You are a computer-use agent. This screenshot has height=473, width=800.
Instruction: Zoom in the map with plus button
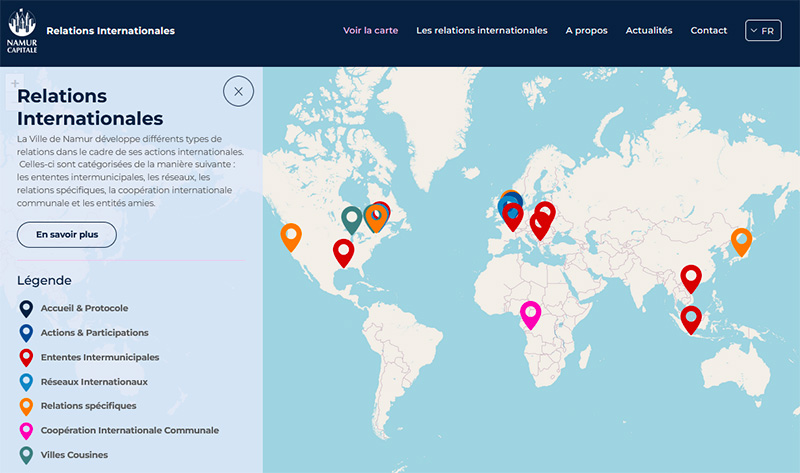pyautogui.click(x=15, y=83)
